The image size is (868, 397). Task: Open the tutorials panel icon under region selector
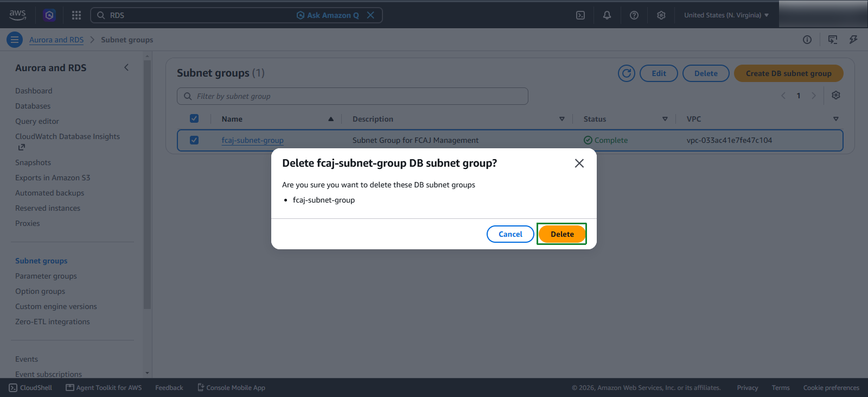coord(833,40)
